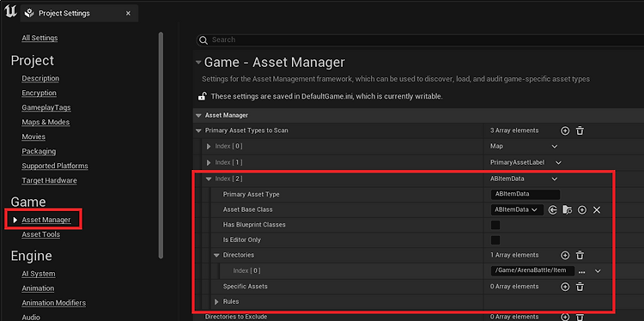Image resolution: width=644 pixels, height=321 pixels.
Task: Expand the Rules section
Action: (217, 302)
